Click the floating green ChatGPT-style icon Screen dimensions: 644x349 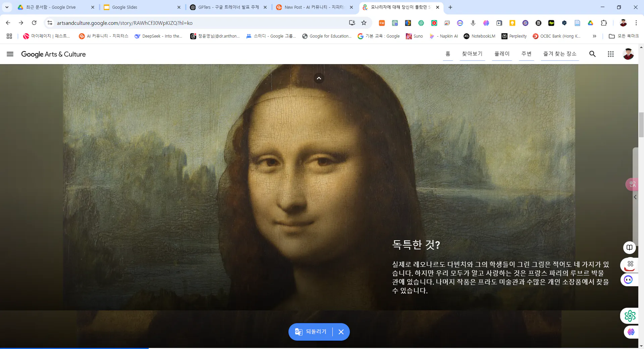click(x=630, y=315)
